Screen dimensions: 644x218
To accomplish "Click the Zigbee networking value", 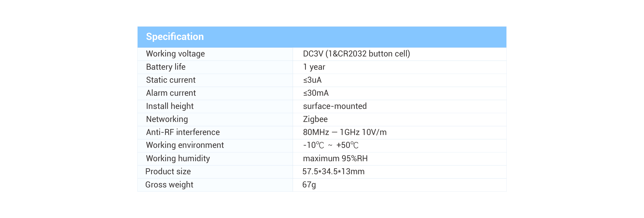I will pyautogui.click(x=315, y=119).
